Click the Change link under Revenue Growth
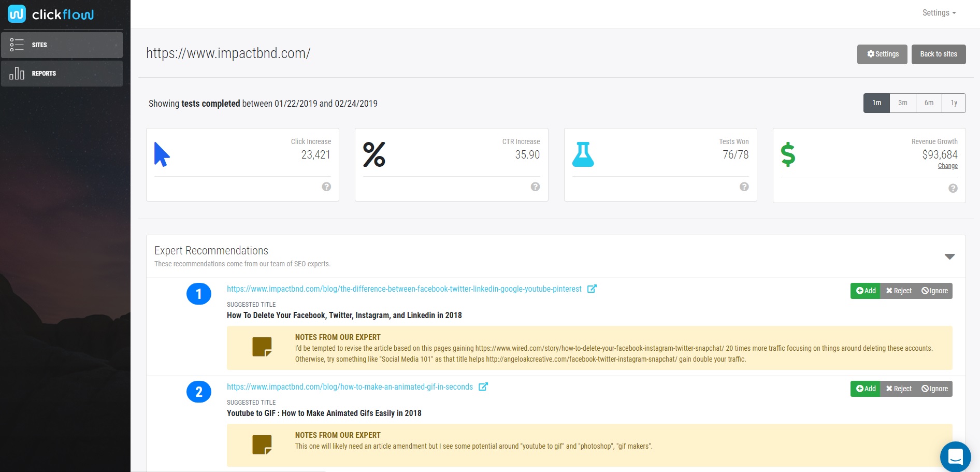Viewport: 980px width, 472px height. pyautogui.click(x=948, y=166)
